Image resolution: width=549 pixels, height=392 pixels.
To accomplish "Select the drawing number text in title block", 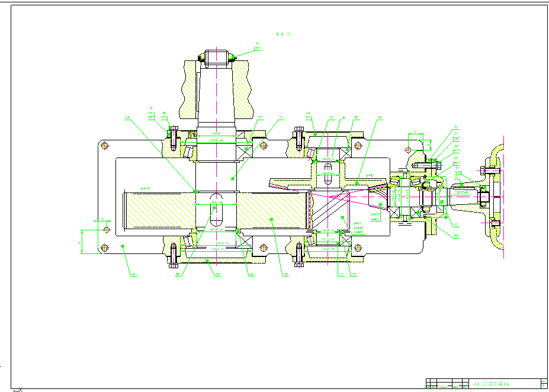I will tap(492, 384).
